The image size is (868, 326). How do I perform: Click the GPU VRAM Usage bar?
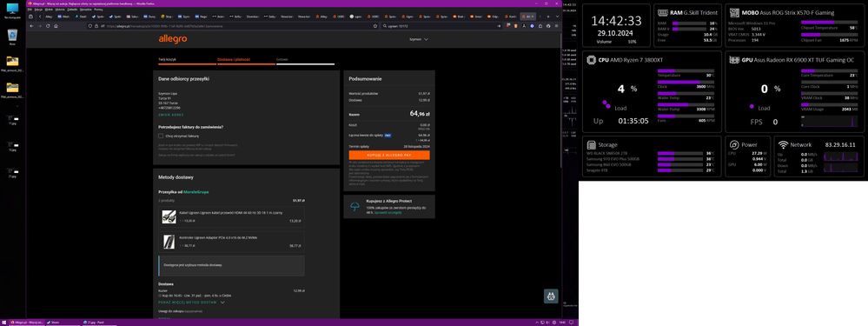[829, 104]
